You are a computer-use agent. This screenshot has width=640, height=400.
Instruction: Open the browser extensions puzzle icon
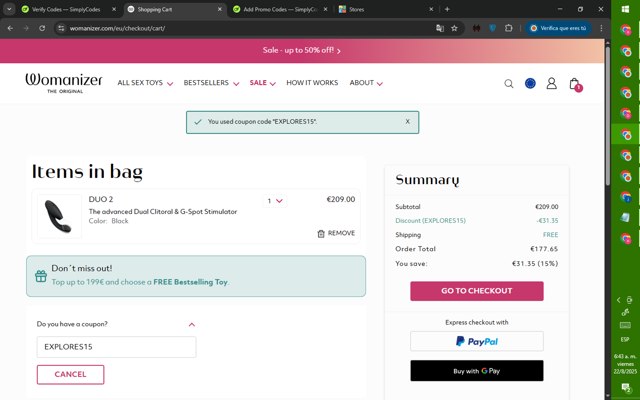point(509,28)
